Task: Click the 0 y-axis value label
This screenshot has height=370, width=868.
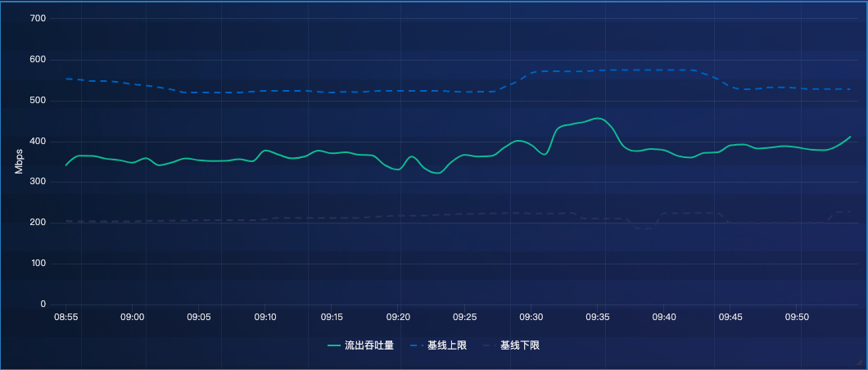Action: (x=43, y=305)
